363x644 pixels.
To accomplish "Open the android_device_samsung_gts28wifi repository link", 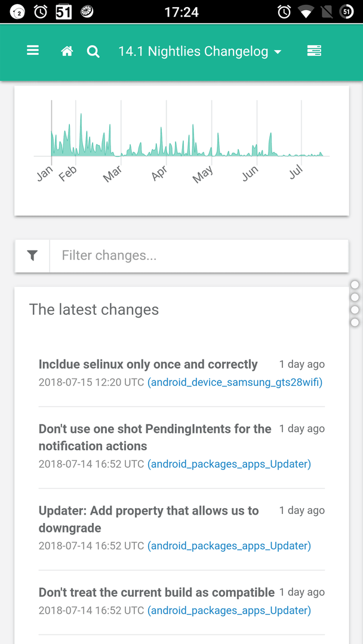I will tap(235, 382).
